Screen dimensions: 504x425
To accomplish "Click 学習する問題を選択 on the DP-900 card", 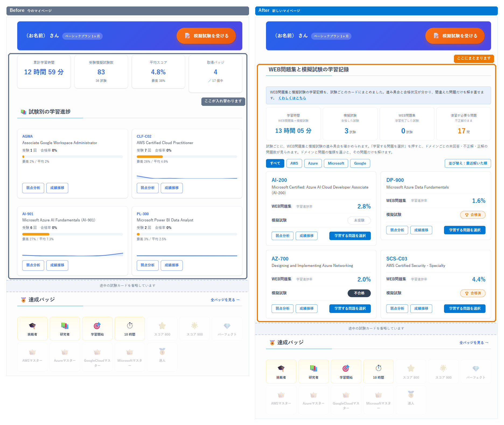I will 465,230.
